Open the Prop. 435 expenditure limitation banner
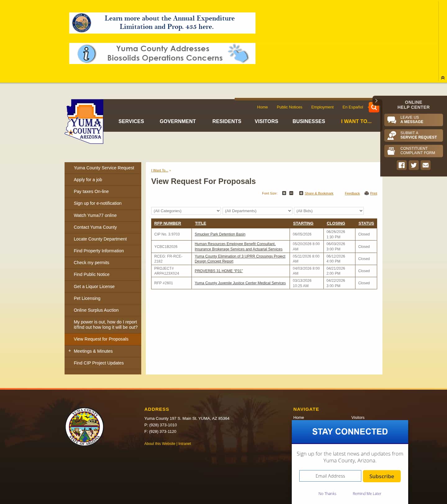The width and height of the screenshot is (447, 504). 162,23
